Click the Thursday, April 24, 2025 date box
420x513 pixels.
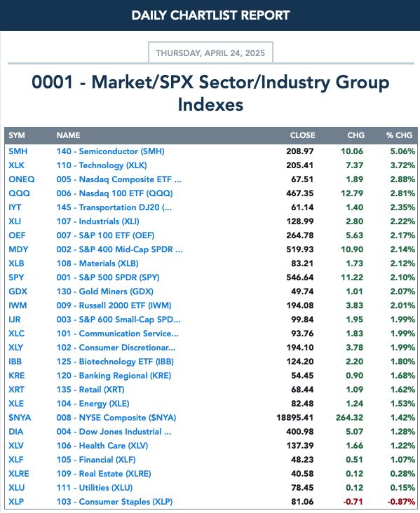tap(210, 53)
